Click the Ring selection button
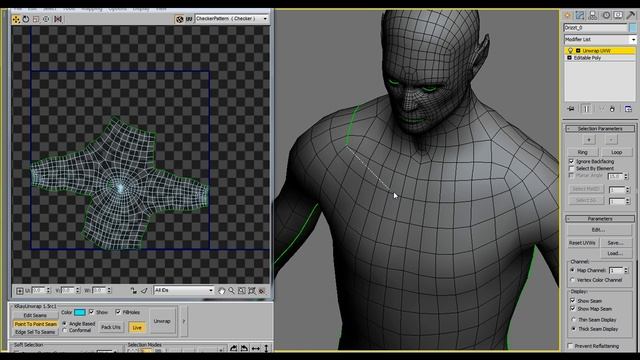This screenshot has width=640, height=360. click(582, 152)
